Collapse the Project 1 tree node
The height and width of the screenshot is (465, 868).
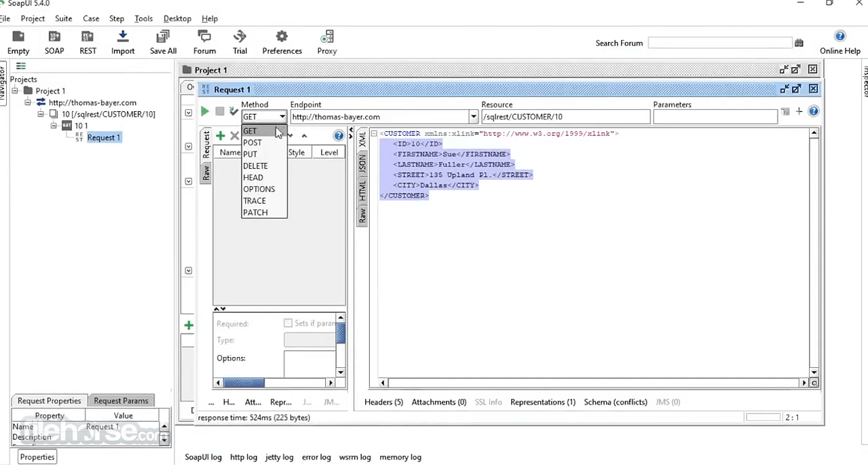tap(16, 90)
